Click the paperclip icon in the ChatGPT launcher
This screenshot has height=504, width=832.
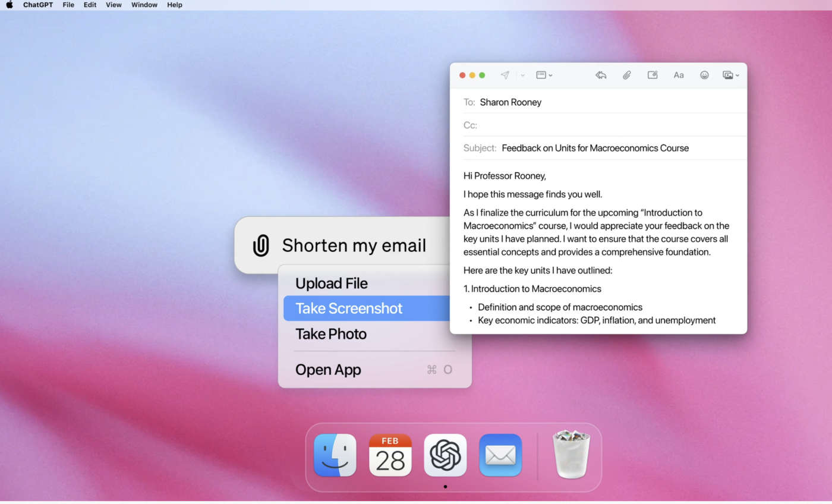coord(261,245)
